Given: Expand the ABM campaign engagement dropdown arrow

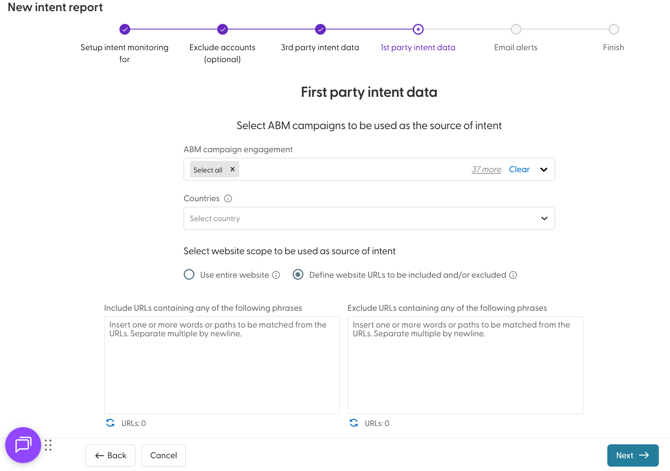Looking at the screenshot, I should click(544, 170).
